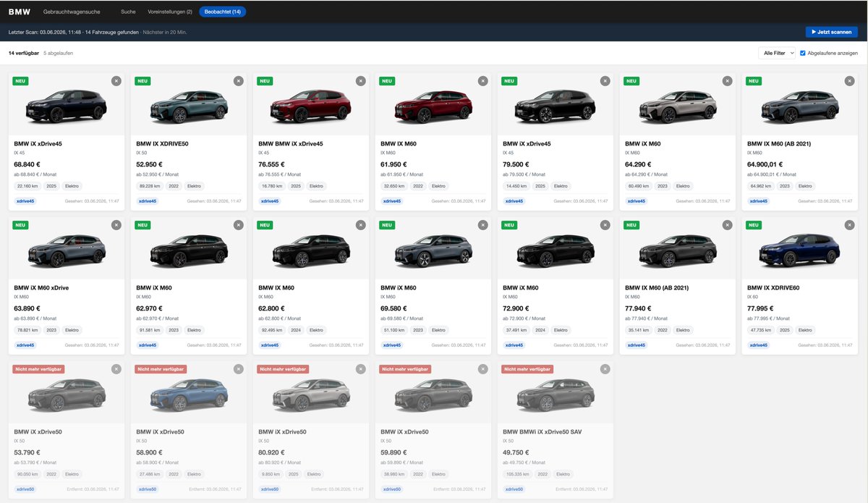Click the price '80.920 €'

pyautogui.click(x=273, y=452)
